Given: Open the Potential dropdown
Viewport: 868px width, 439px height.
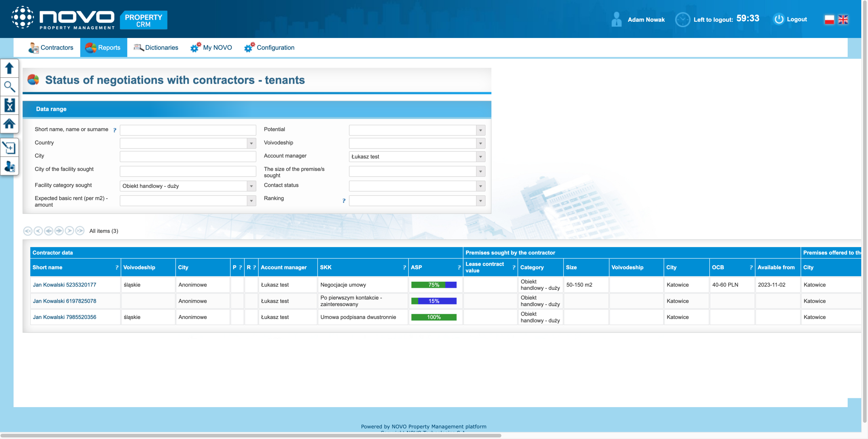Looking at the screenshot, I should point(480,130).
